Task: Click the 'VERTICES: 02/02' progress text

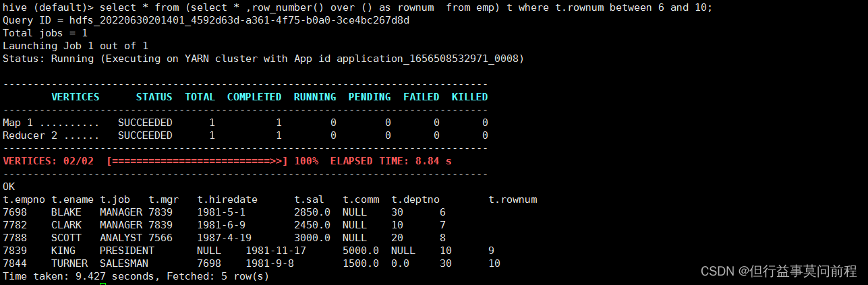Action: (x=49, y=161)
